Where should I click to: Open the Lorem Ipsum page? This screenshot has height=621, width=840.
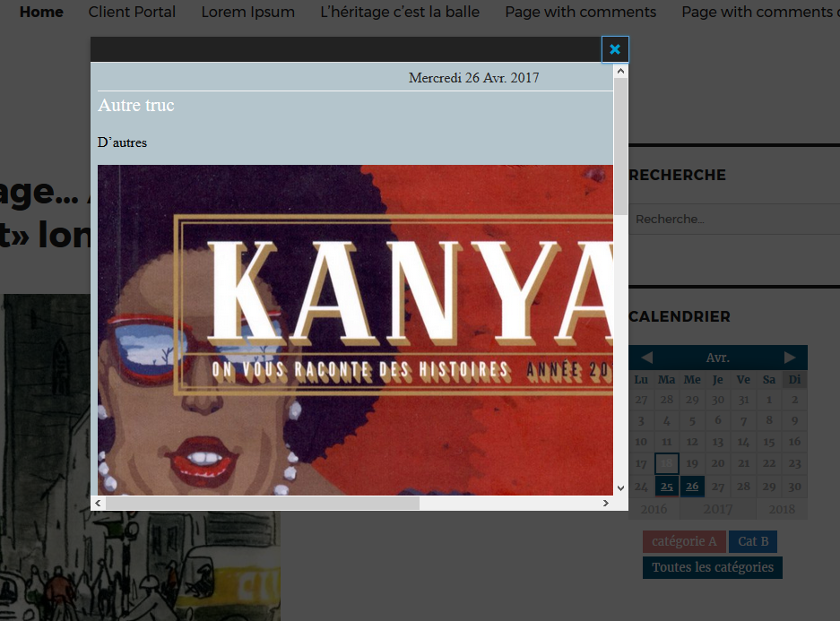248,12
